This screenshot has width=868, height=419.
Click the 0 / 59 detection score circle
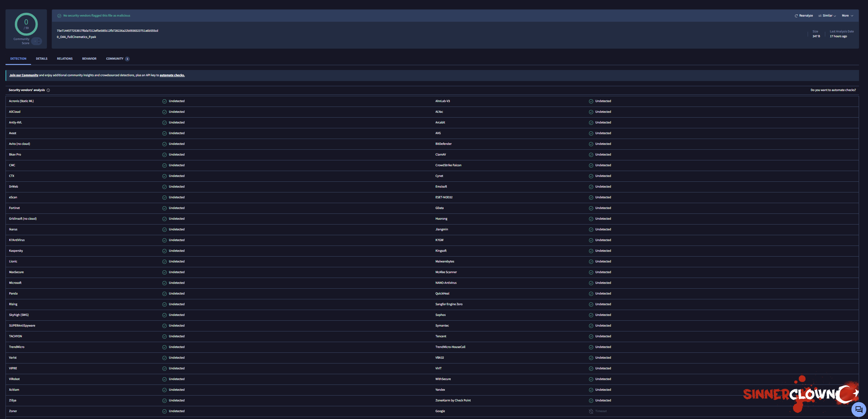click(26, 24)
